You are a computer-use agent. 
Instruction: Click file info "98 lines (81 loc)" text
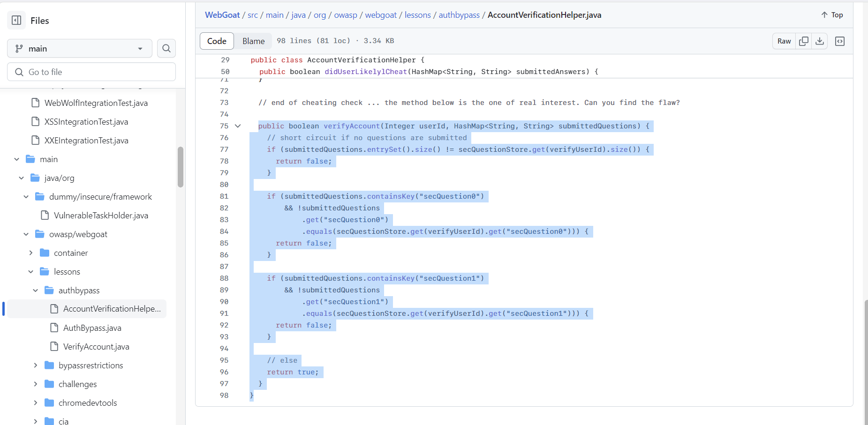click(313, 41)
